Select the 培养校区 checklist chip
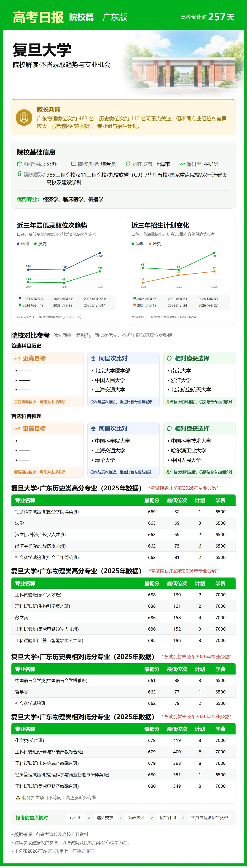This screenshot has height=868, width=247. pyautogui.click(x=136, y=817)
